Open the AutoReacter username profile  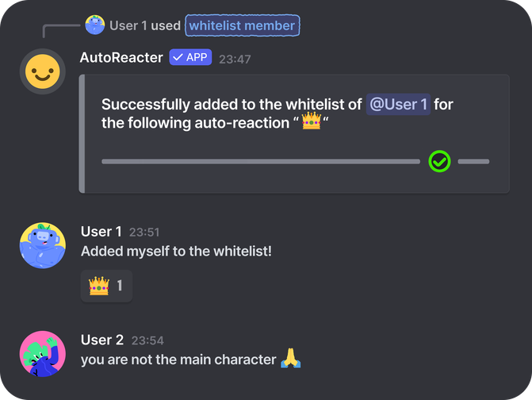(x=121, y=58)
